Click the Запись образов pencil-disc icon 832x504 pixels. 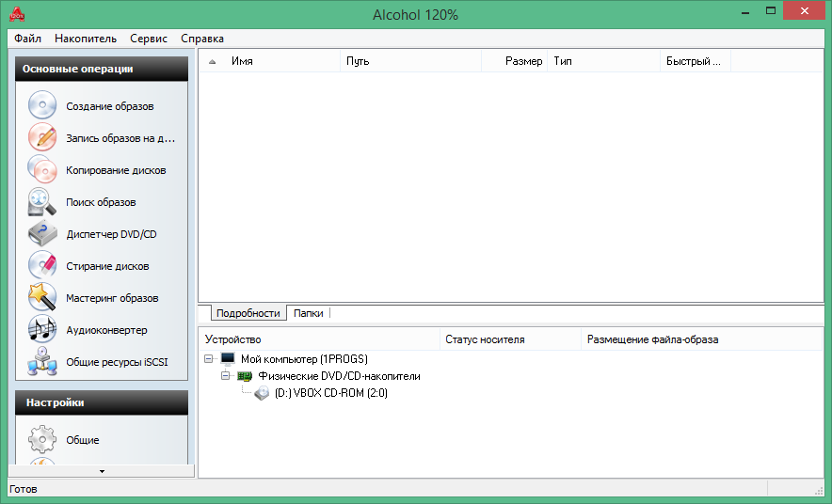42,136
